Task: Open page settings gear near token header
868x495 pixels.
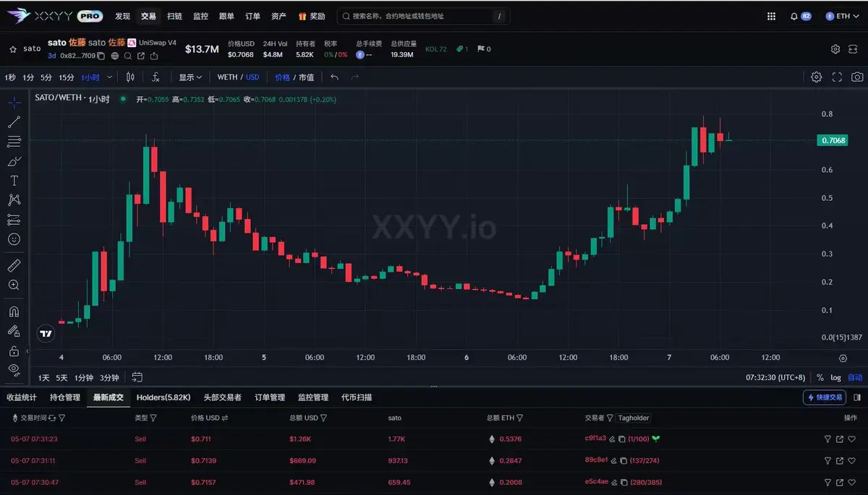Action: [835, 49]
